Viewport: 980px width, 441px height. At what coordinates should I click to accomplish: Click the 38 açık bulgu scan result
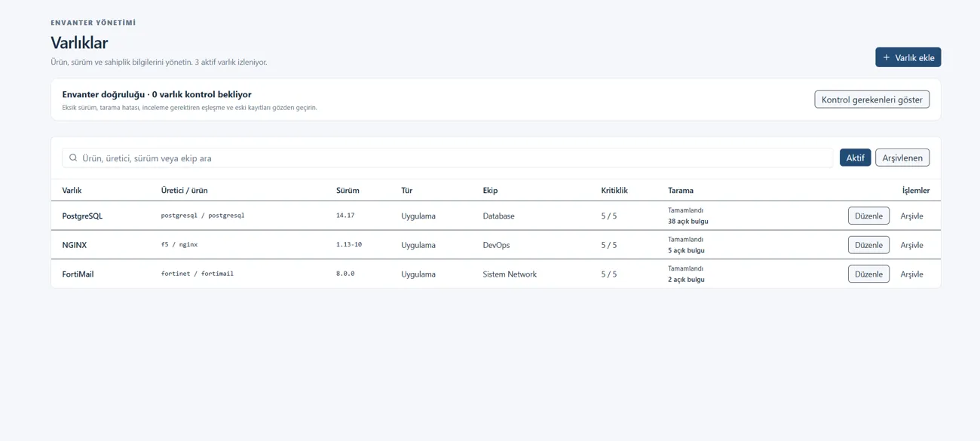pyautogui.click(x=688, y=222)
